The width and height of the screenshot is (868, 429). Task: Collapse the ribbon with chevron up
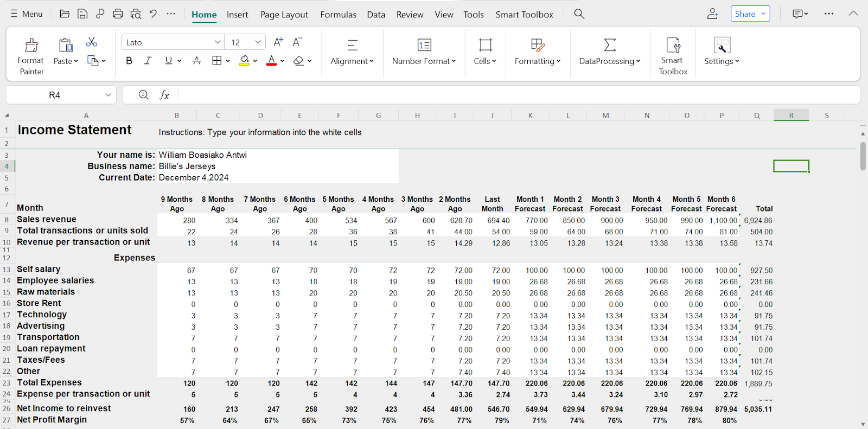[x=853, y=14]
